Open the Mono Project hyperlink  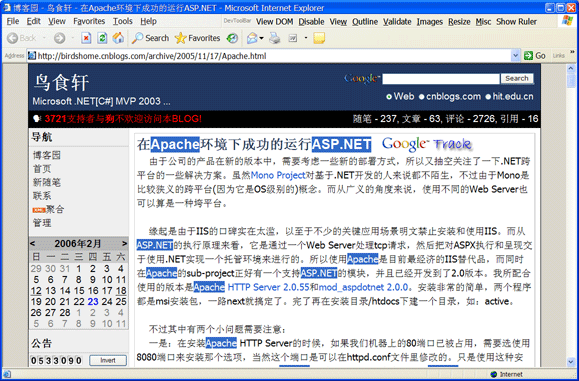tap(278, 175)
